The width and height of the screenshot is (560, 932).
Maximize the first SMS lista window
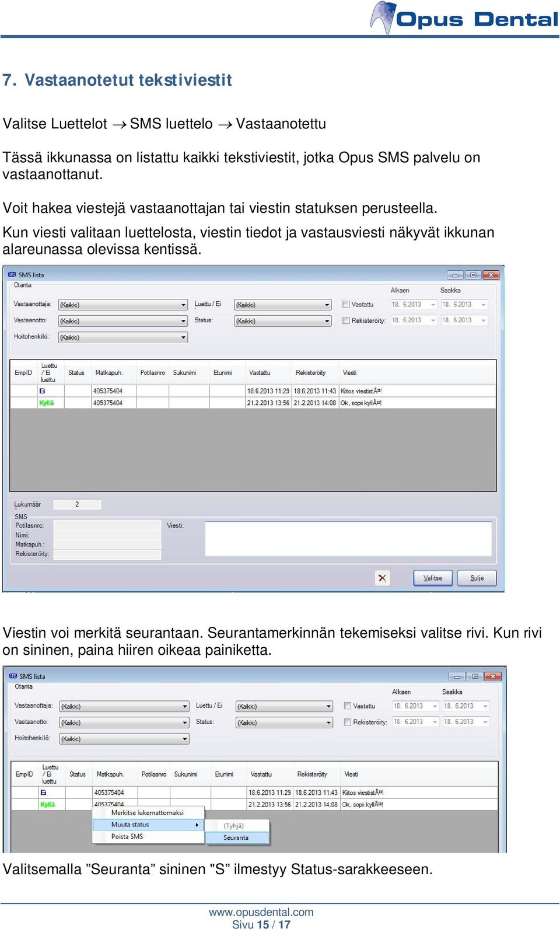tap(473, 274)
